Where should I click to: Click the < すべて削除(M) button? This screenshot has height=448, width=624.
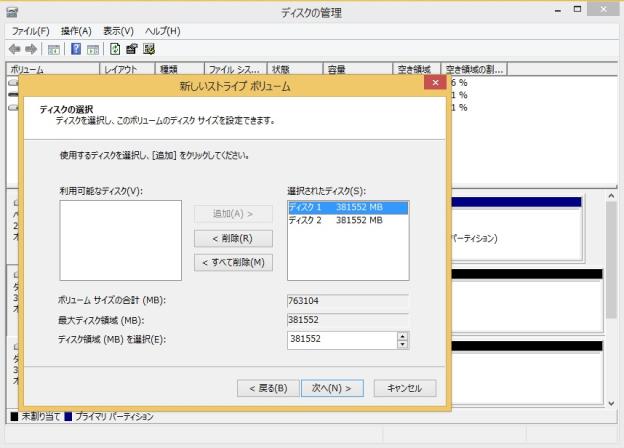[233, 262]
